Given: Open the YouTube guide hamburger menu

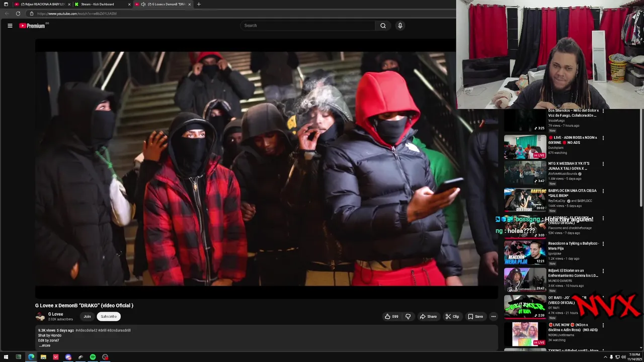Looking at the screenshot, I should pyautogui.click(x=10, y=26).
